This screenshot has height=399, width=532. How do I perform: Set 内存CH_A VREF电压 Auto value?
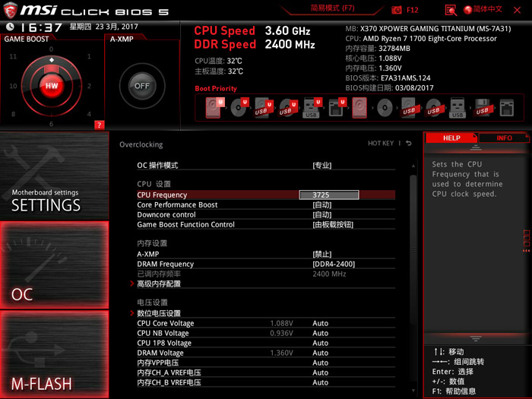320,372
